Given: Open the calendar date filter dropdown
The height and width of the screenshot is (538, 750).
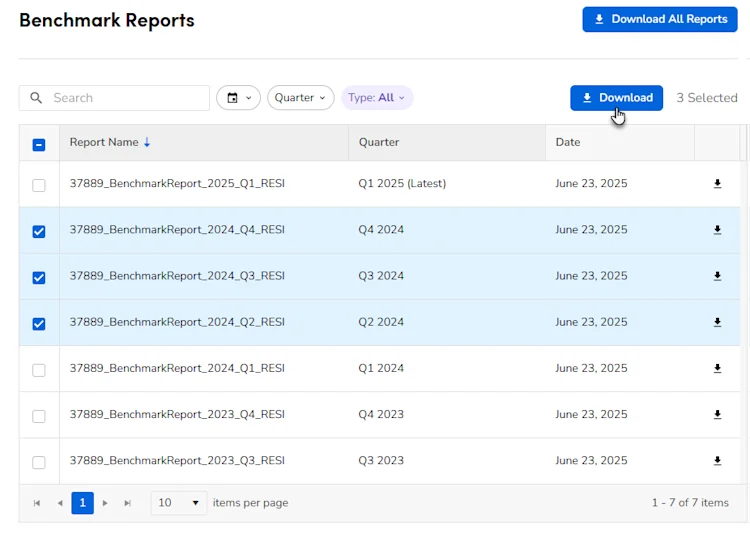Looking at the screenshot, I should [238, 98].
